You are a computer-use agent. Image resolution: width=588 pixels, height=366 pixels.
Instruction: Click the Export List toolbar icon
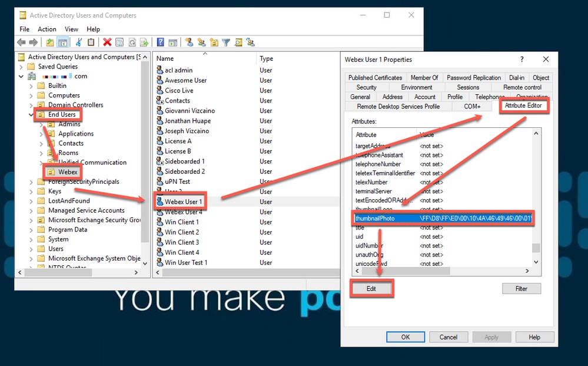[144, 42]
